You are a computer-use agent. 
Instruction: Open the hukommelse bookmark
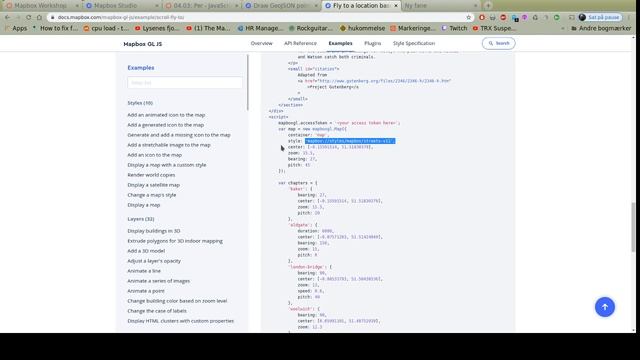362,28
